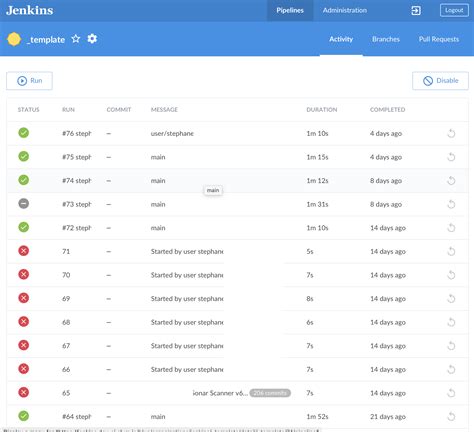
Task: Rerun run #75 with the replay icon
Action: (x=451, y=157)
